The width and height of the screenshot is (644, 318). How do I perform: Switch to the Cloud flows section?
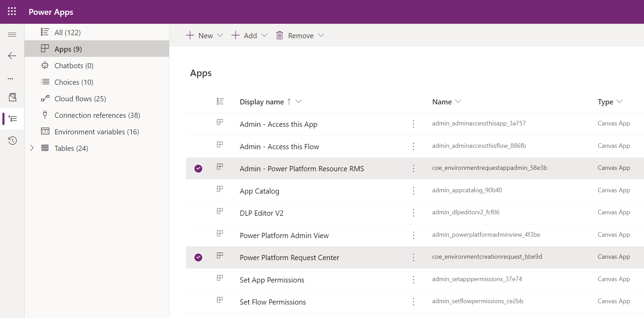click(80, 98)
